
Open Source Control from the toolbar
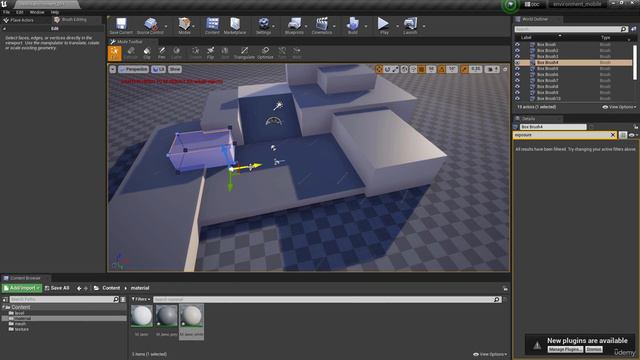click(150, 26)
